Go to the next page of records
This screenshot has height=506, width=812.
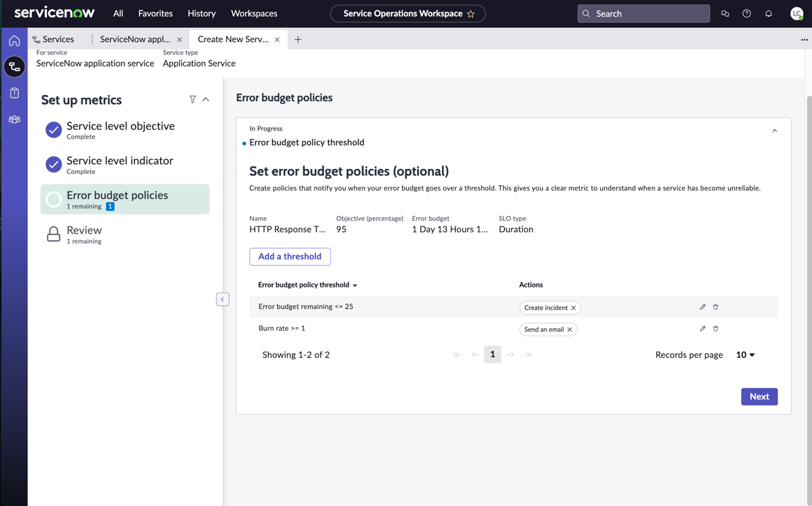click(x=510, y=355)
